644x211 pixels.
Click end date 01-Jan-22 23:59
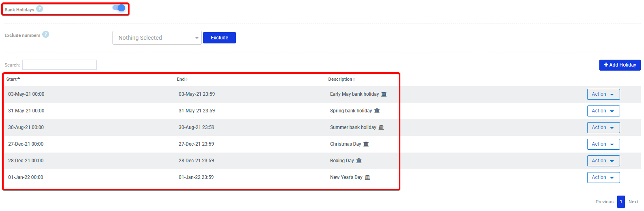196,177
